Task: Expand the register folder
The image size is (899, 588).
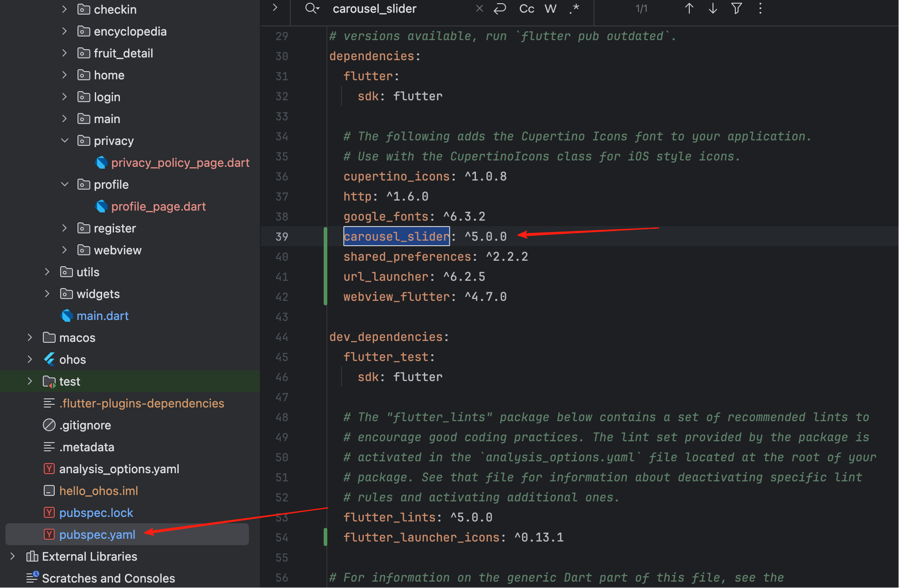Action: [65, 228]
